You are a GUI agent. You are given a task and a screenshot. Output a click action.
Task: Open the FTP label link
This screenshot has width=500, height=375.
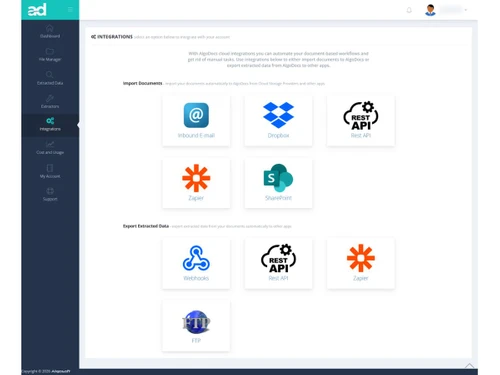tap(196, 341)
